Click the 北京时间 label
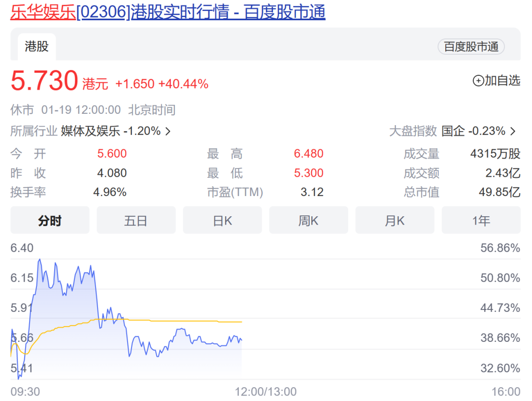 [x=152, y=110]
